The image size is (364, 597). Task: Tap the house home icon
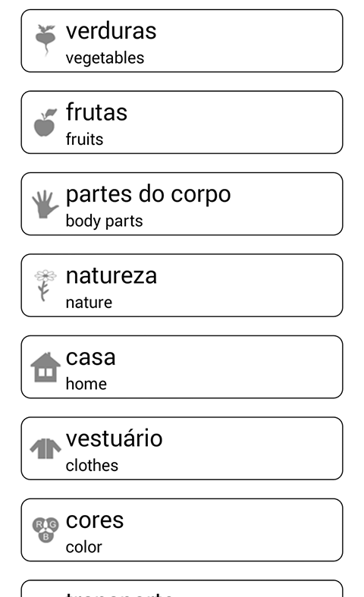click(x=45, y=367)
